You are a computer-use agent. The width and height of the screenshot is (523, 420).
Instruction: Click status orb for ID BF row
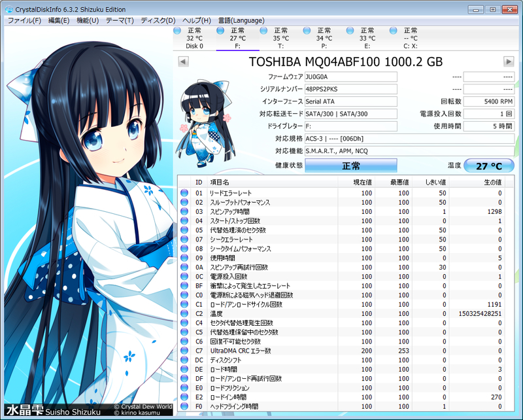pos(184,286)
